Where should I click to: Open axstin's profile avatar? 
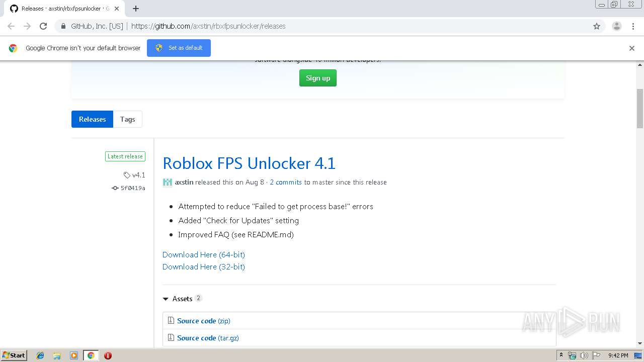point(168,183)
